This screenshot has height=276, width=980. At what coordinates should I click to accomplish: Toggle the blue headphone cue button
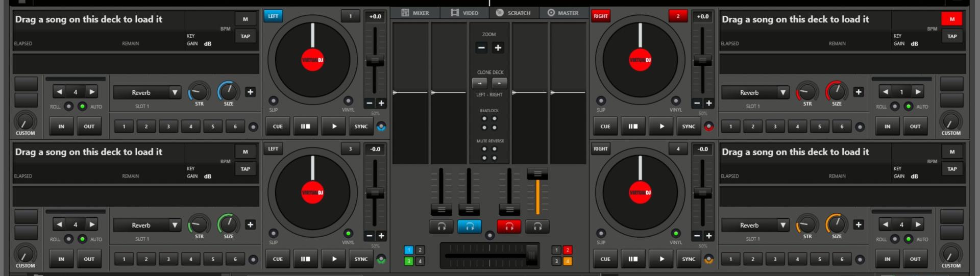[x=469, y=226]
